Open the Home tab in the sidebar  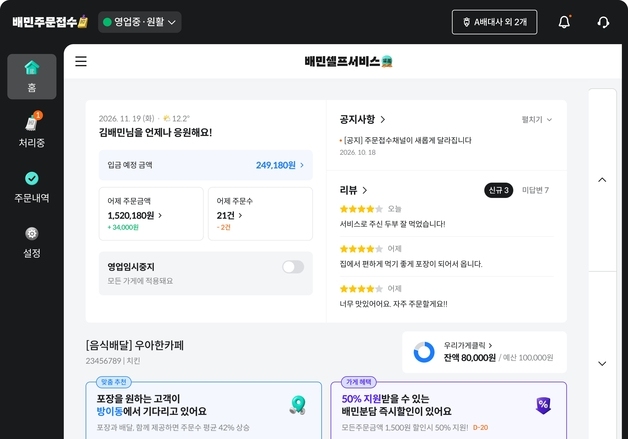(x=32, y=77)
